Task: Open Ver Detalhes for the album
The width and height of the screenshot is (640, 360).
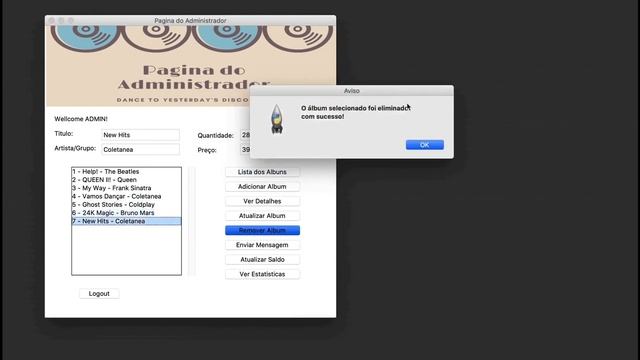Action: pyautogui.click(x=262, y=201)
